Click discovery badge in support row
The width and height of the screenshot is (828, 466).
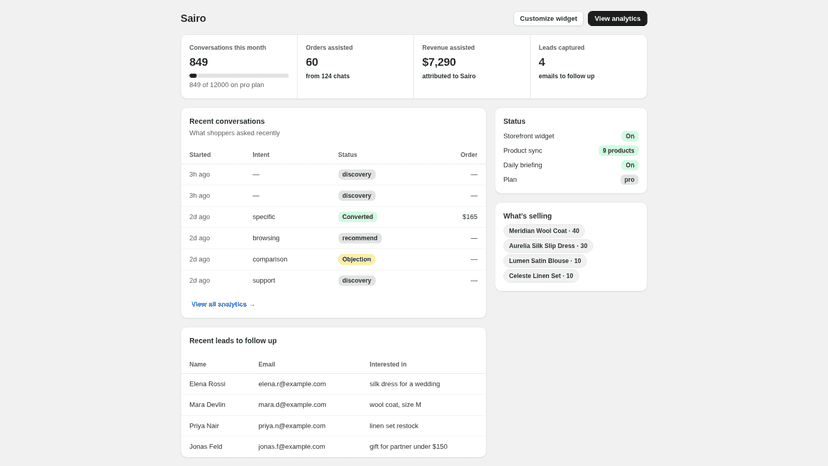click(356, 281)
